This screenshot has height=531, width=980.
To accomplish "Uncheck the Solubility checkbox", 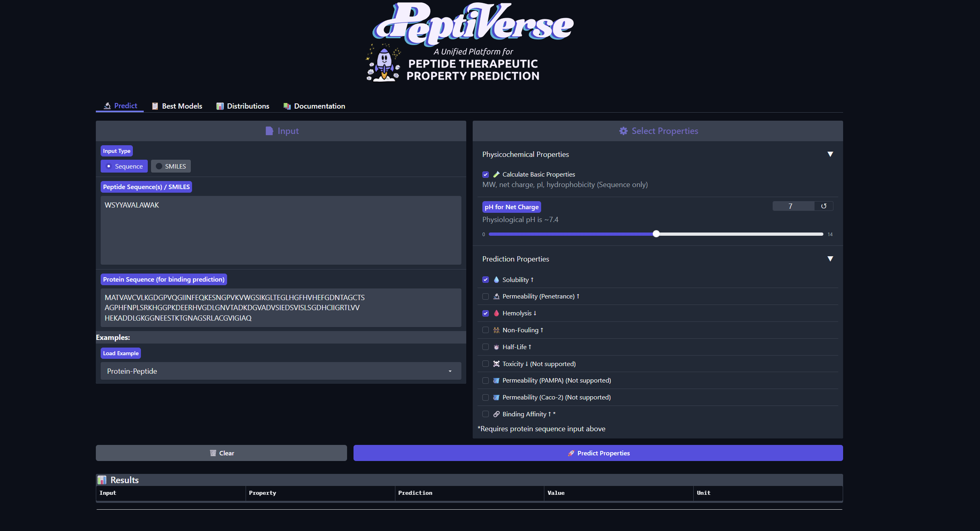I will pyautogui.click(x=486, y=280).
